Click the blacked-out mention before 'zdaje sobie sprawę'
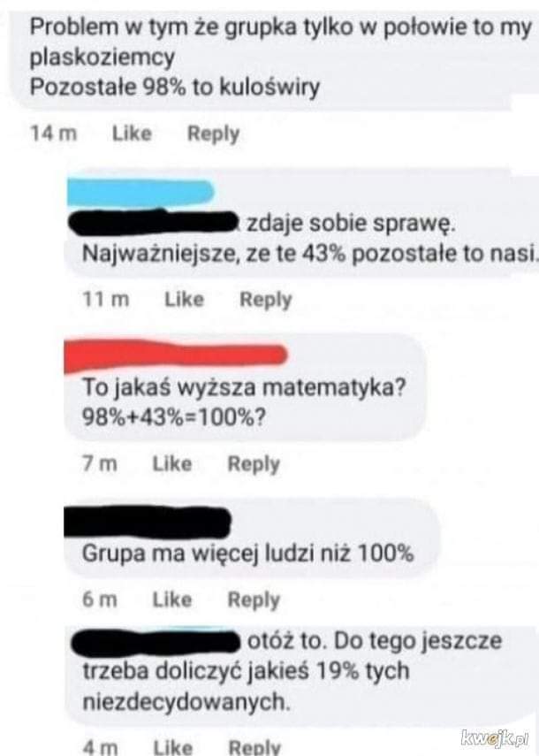Screen dimensions: 539x756 154,223
